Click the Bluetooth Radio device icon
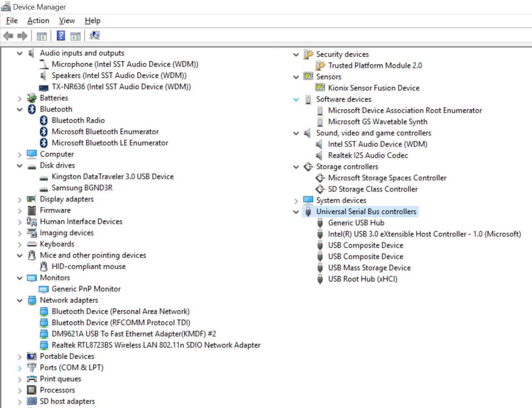 coord(44,120)
